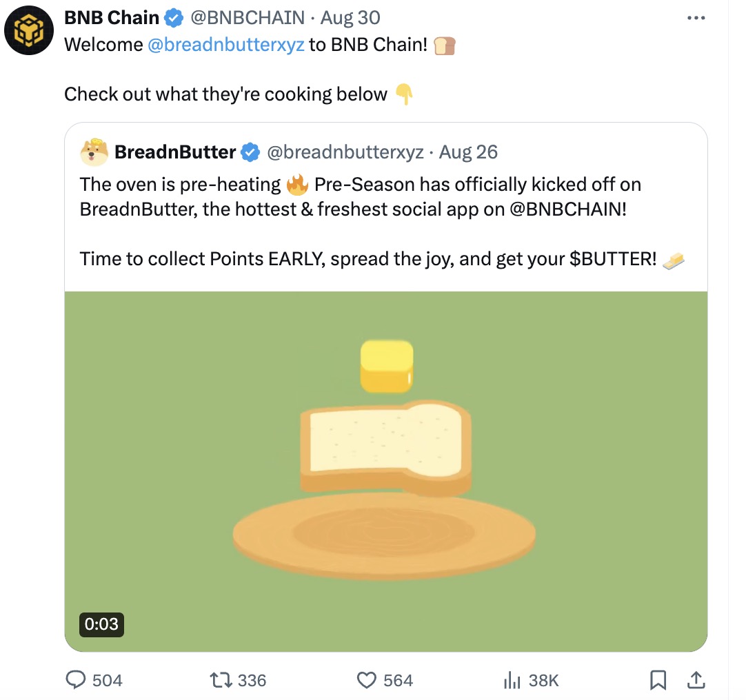Like the tweet with the heart icon
Image resolution: width=746 pixels, height=700 pixels.
tap(367, 680)
